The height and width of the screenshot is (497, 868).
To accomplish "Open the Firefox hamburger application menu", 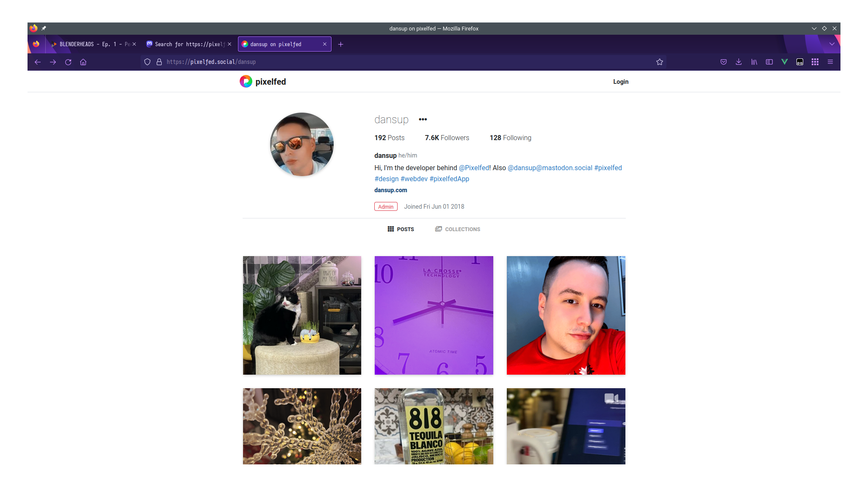I will coord(830,62).
